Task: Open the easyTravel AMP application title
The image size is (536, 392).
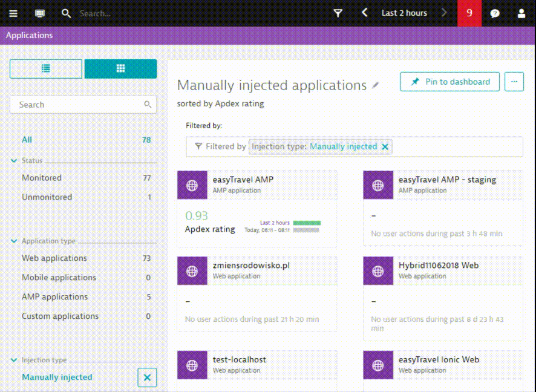Action: (243, 180)
